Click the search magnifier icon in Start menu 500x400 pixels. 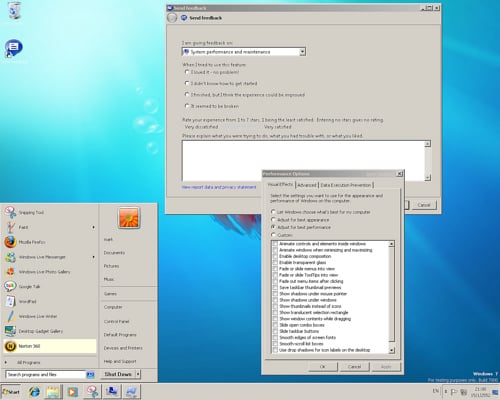click(x=90, y=375)
